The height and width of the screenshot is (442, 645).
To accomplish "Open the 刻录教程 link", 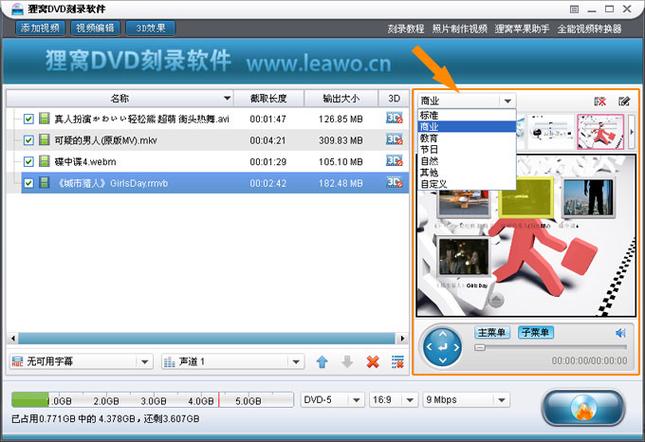I will point(406,29).
